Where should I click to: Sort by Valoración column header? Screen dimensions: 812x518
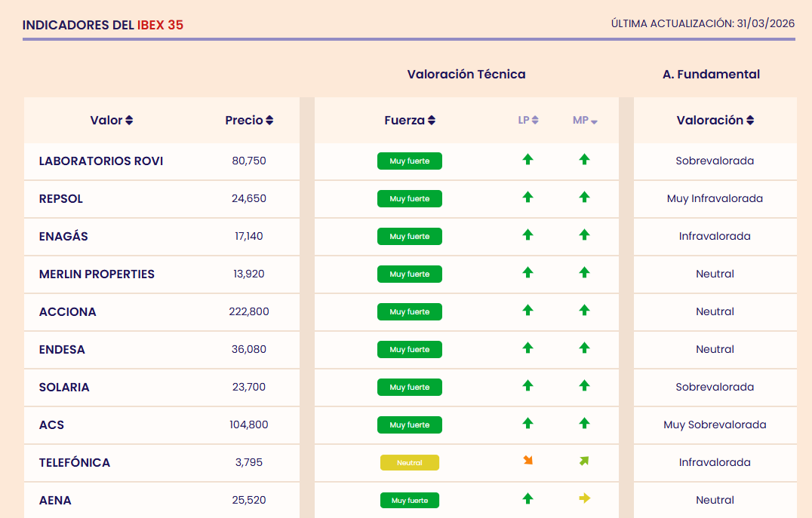point(715,121)
